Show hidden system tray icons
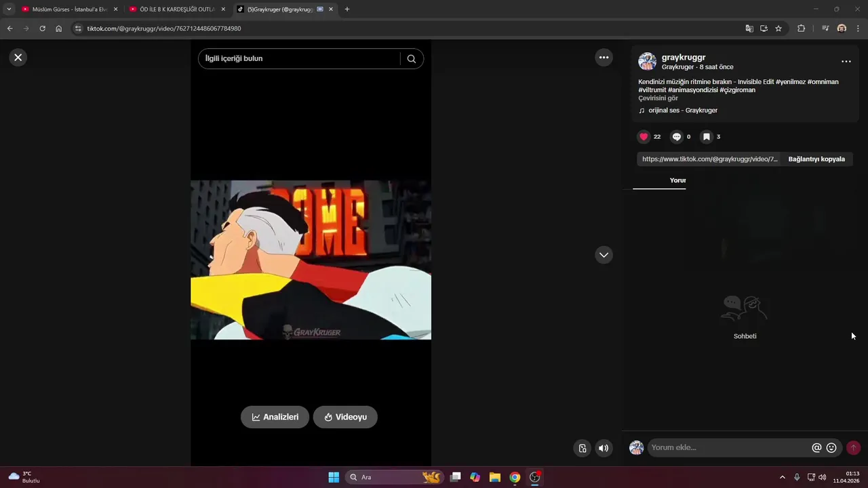The width and height of the screenshot is (868, 488). pos(782,477)
